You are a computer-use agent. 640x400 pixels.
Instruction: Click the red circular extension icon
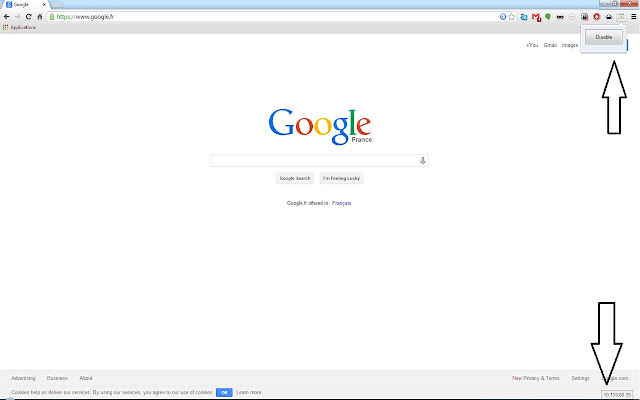click(x=597, y=17)
